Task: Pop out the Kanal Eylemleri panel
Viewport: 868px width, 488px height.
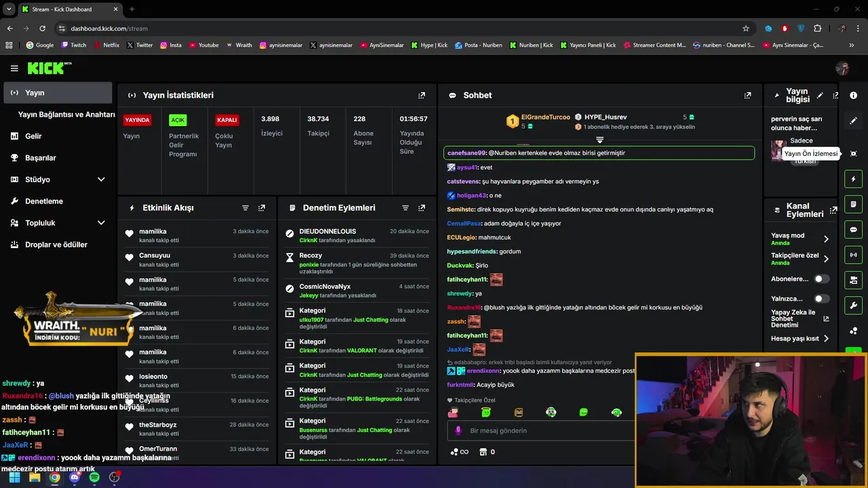Action: click(833, 210)
